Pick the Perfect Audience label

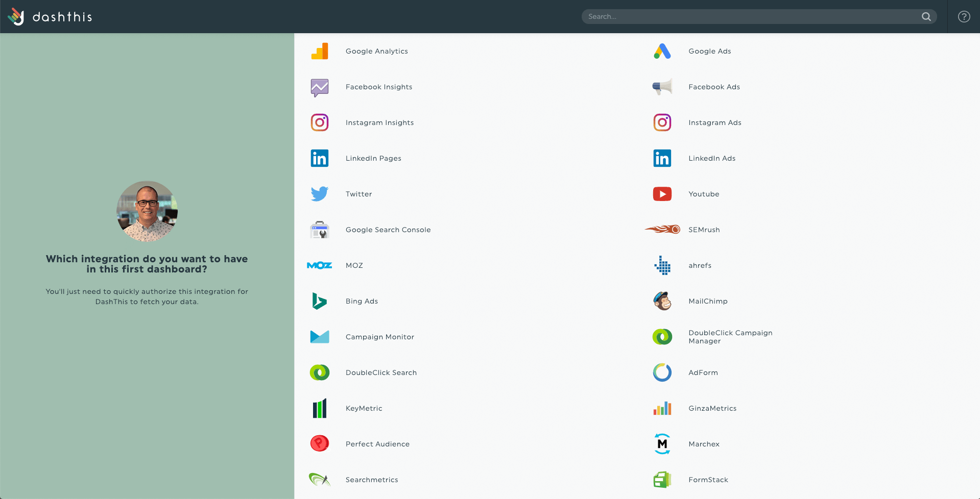pos(378,444)
